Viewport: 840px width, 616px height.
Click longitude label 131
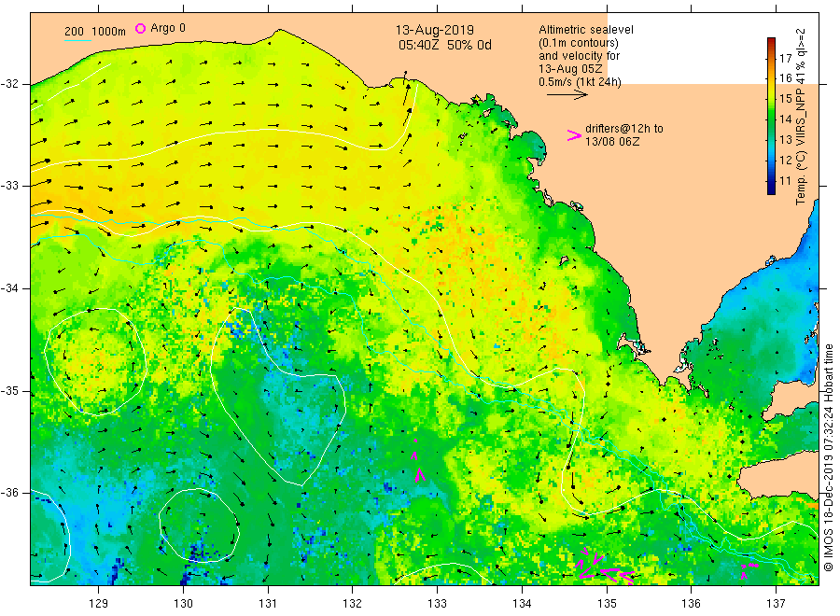tap(268, 604)
